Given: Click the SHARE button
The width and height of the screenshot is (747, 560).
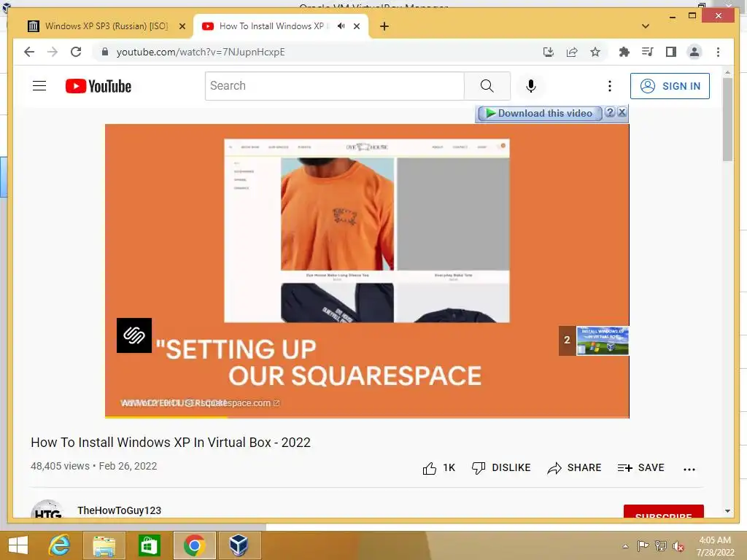Looking at the screenshot, I should coord(574,468).
